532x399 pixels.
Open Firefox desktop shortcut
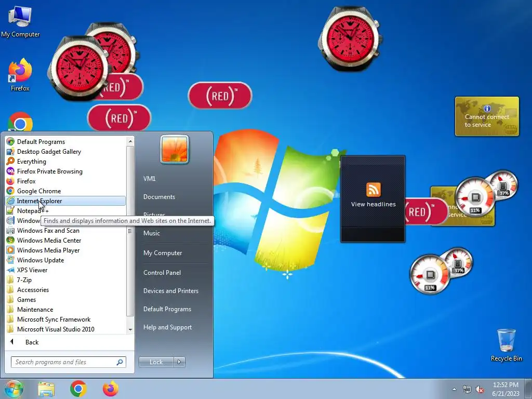(20, 75)
